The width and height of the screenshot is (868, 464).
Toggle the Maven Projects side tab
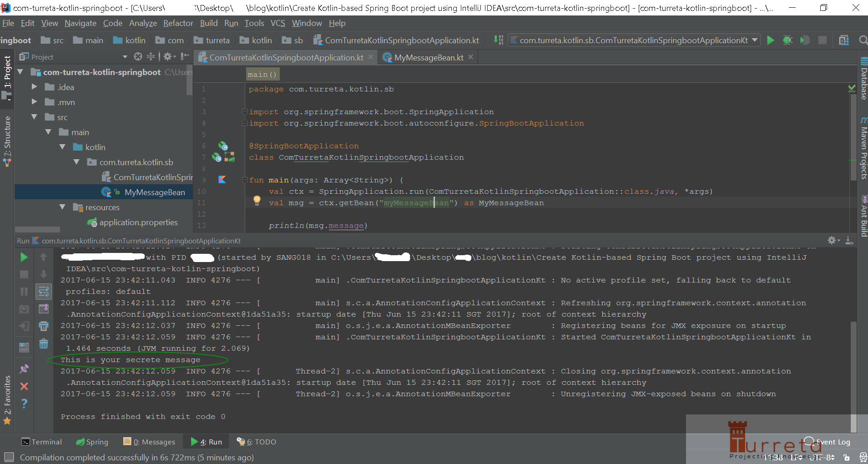pyautogui.click(x=863, y=148)
